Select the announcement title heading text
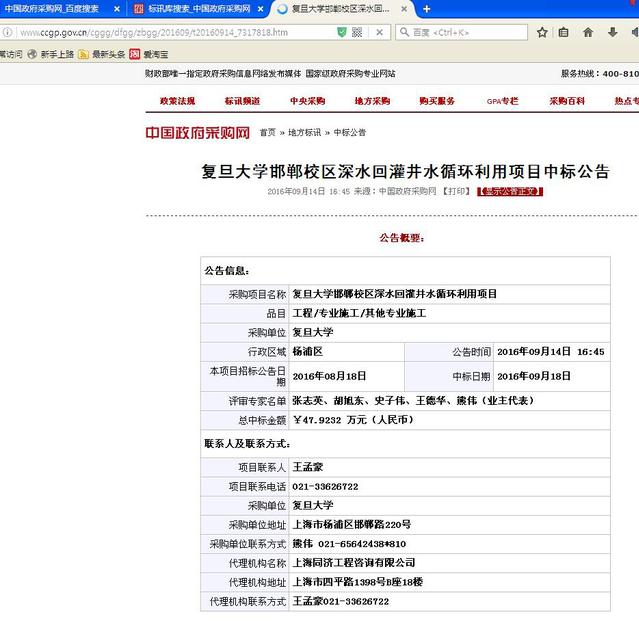This screenshot has width=639, height=621. pyautogui.click(x=405, y=172)
